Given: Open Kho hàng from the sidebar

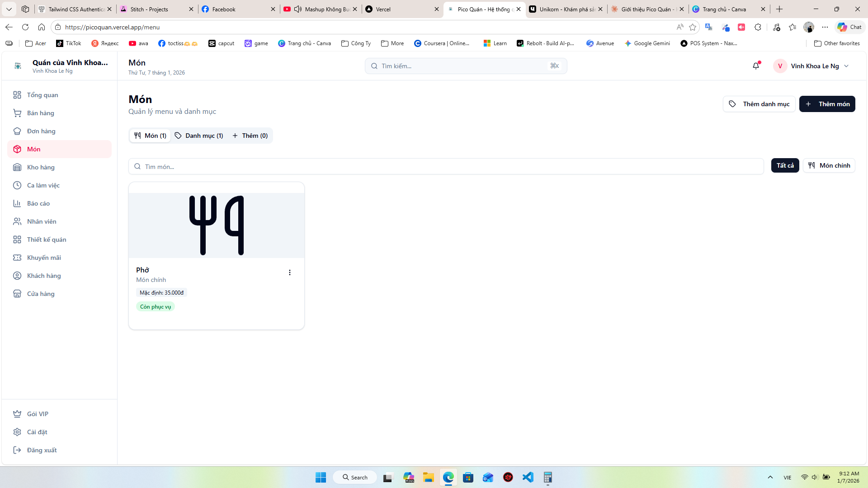Looking at the screenshot, I should click(x=41, y=167).
